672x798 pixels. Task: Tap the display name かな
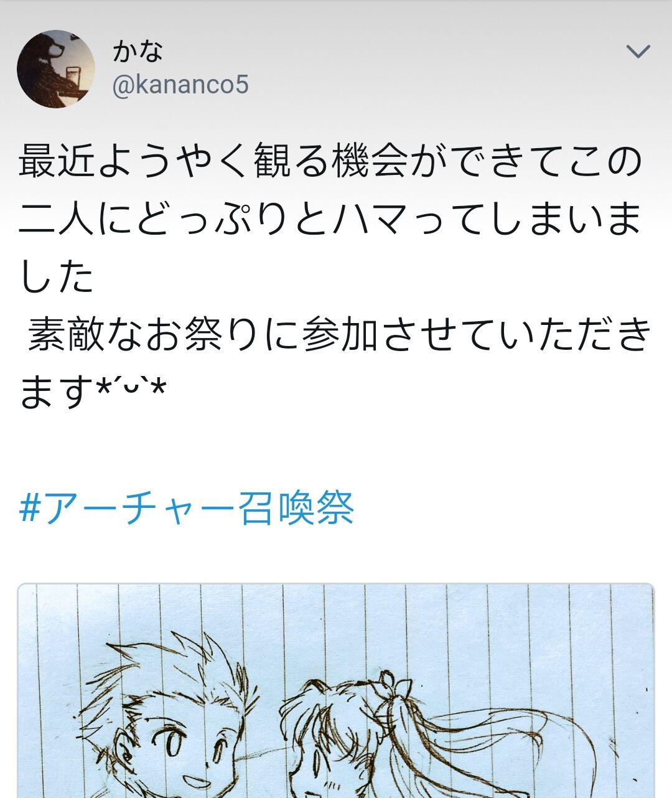click(x=138, y=50)
